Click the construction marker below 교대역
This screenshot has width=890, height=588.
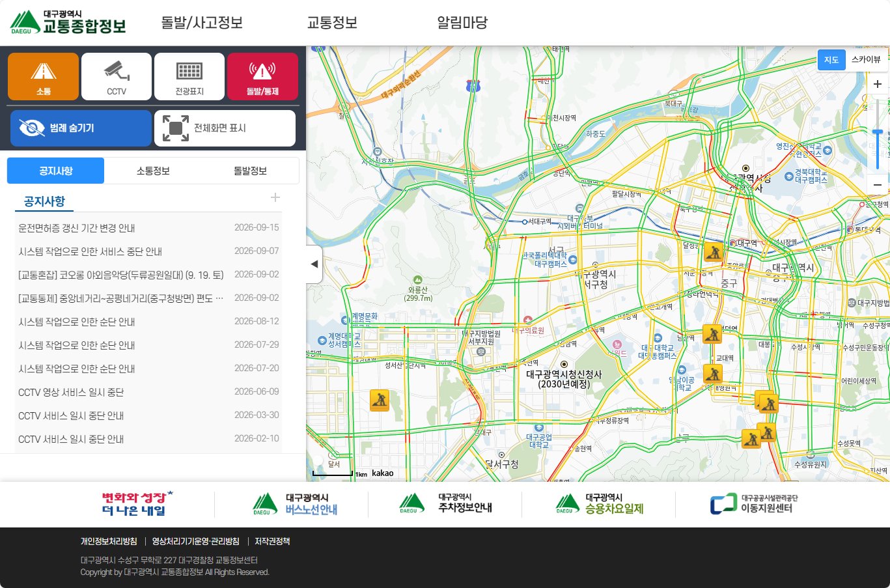point(713,374)
